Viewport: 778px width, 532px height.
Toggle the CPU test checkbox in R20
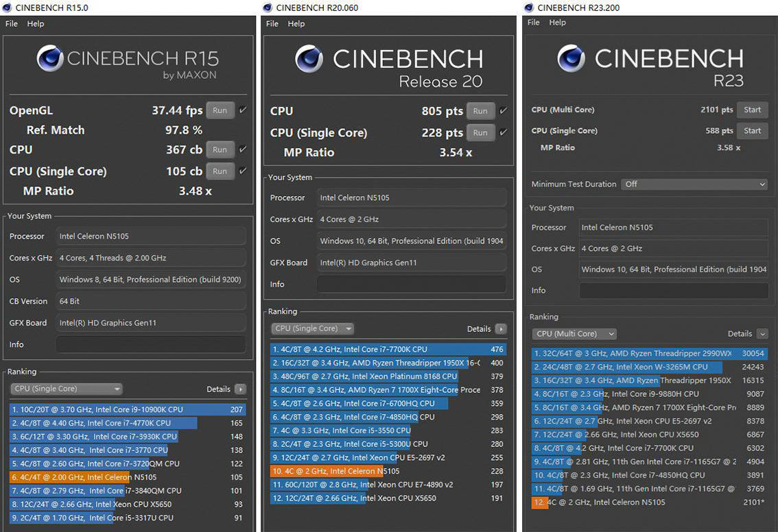tap(503, 110)
